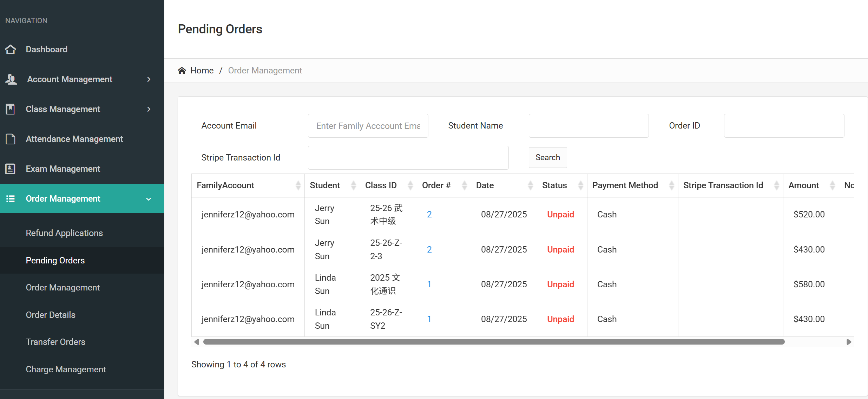868x399 pixels.
Task: Open Refund Applications submenu item
Action: [64, 233]
